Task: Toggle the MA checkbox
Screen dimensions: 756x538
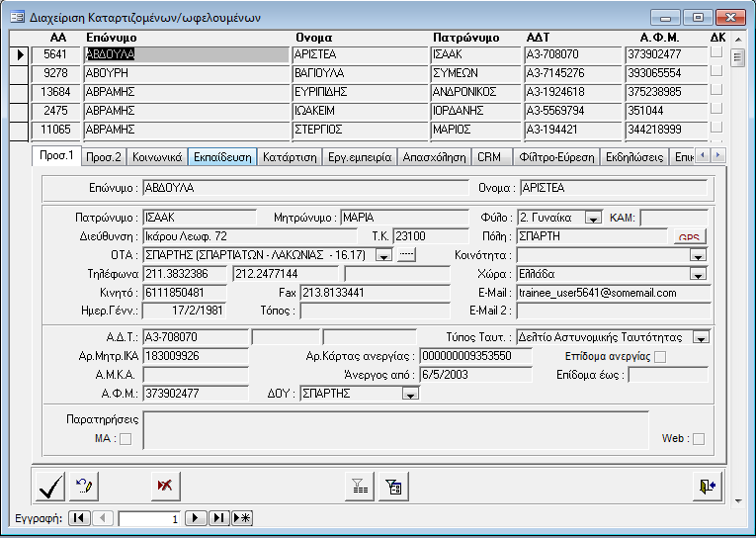Action: [x=125, y=439]
